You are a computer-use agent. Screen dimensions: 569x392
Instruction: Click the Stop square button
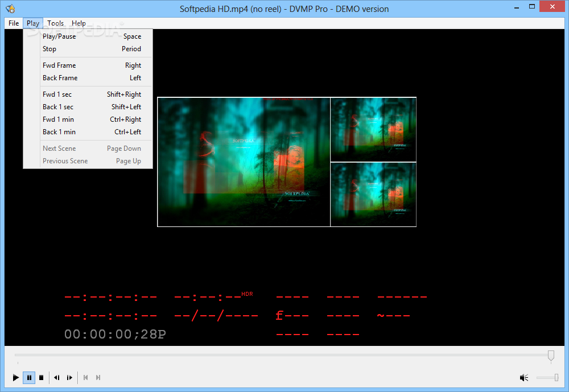click(42, 377)
